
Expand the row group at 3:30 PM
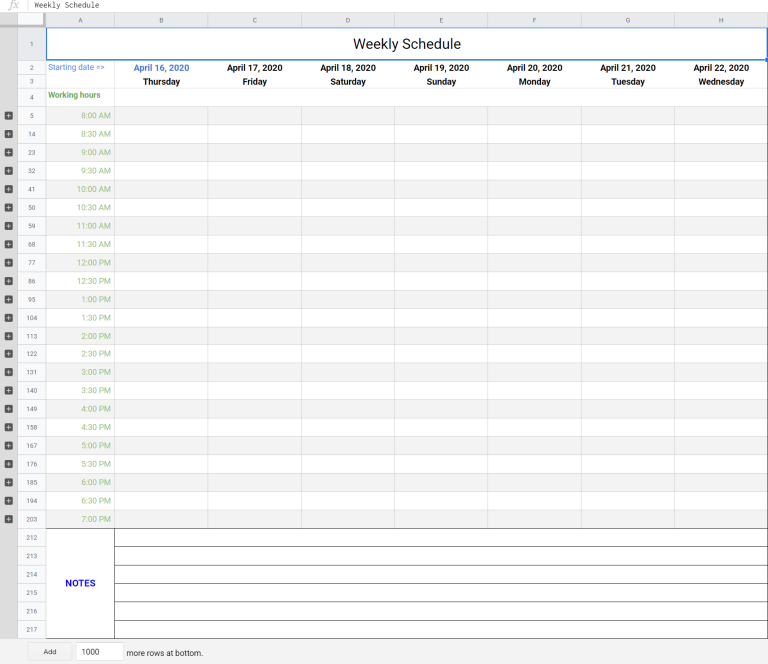click(x=9, y=390)
